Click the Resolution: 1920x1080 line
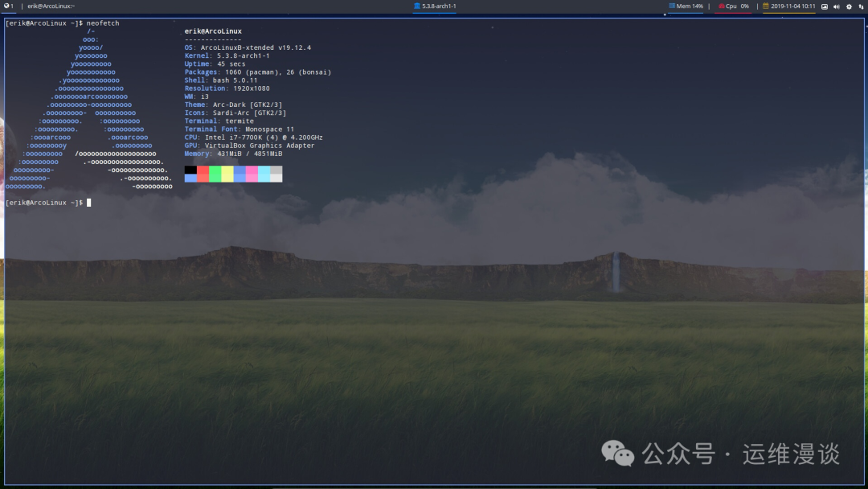Image resolution: width=868 pixels, height=489 pixels. (227, 88)
